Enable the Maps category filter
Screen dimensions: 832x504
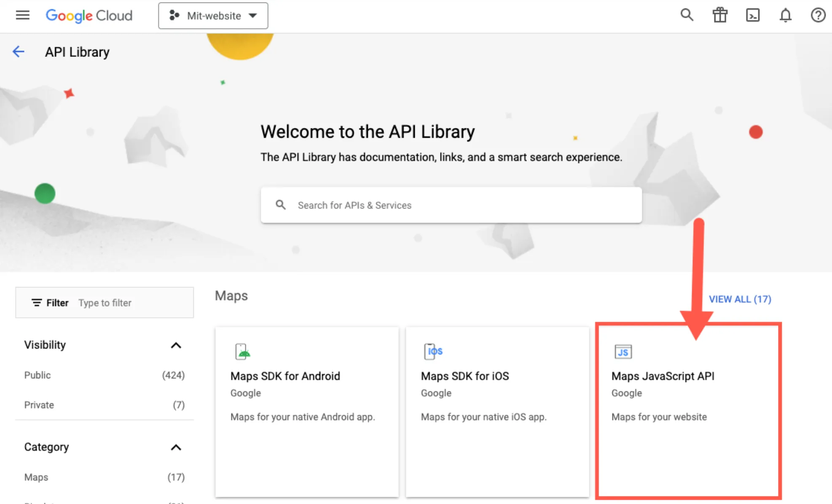36,477
